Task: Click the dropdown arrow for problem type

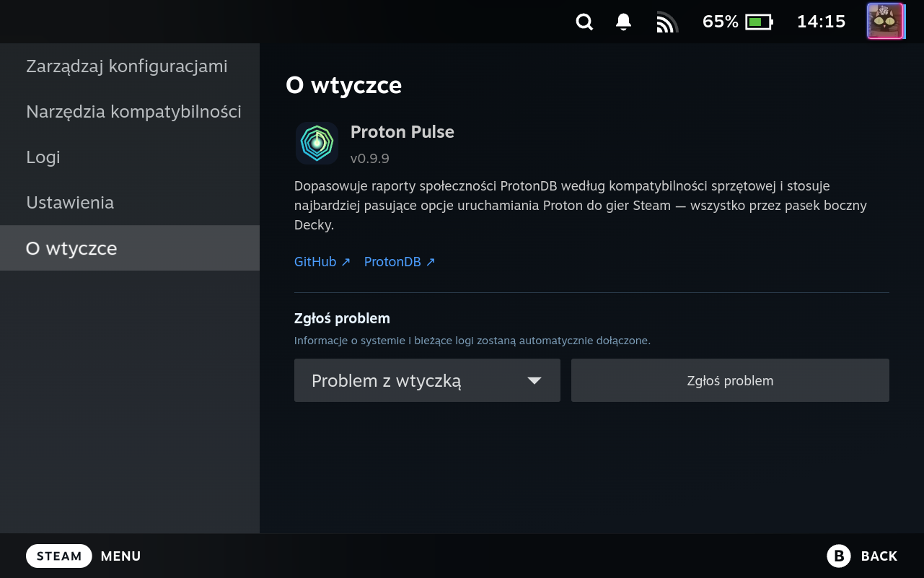Action: pos(534,381)
